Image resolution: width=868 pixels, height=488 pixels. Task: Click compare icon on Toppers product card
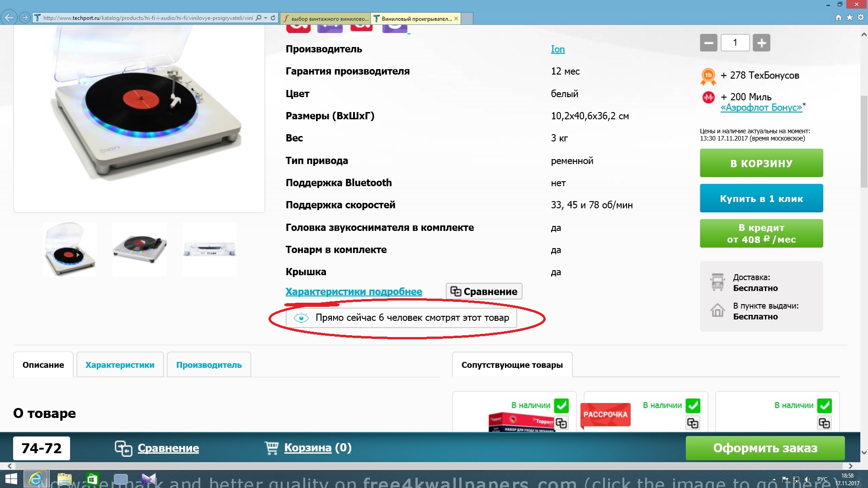(561, 423)
